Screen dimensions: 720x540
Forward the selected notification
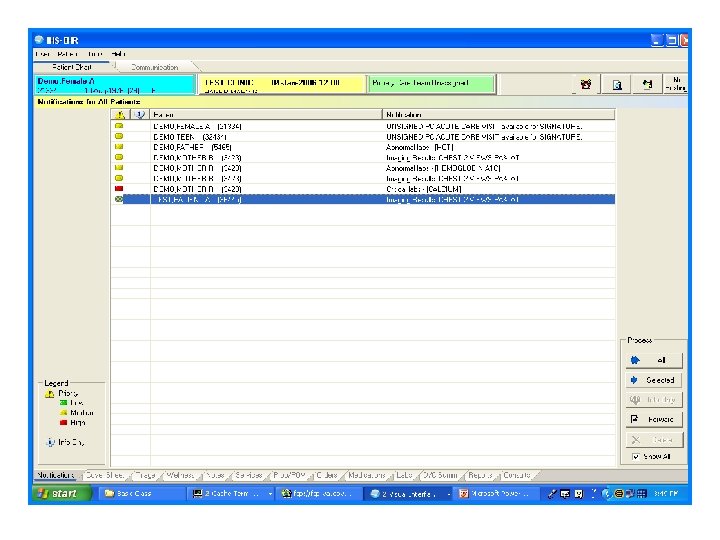pos(654,420)
